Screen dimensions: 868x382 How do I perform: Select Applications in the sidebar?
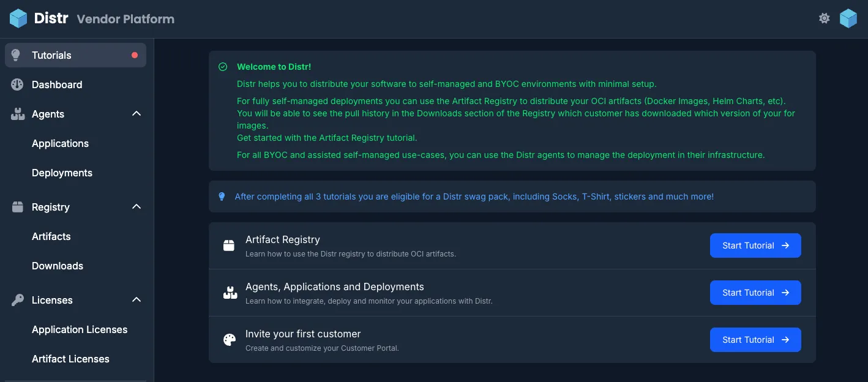coord(60,143)
